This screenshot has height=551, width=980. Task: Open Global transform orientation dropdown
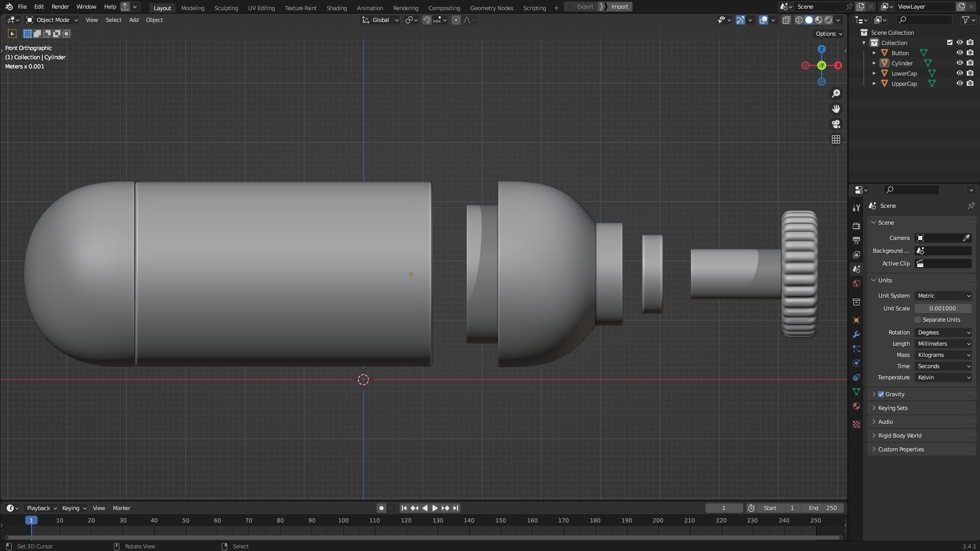(380, 20)
